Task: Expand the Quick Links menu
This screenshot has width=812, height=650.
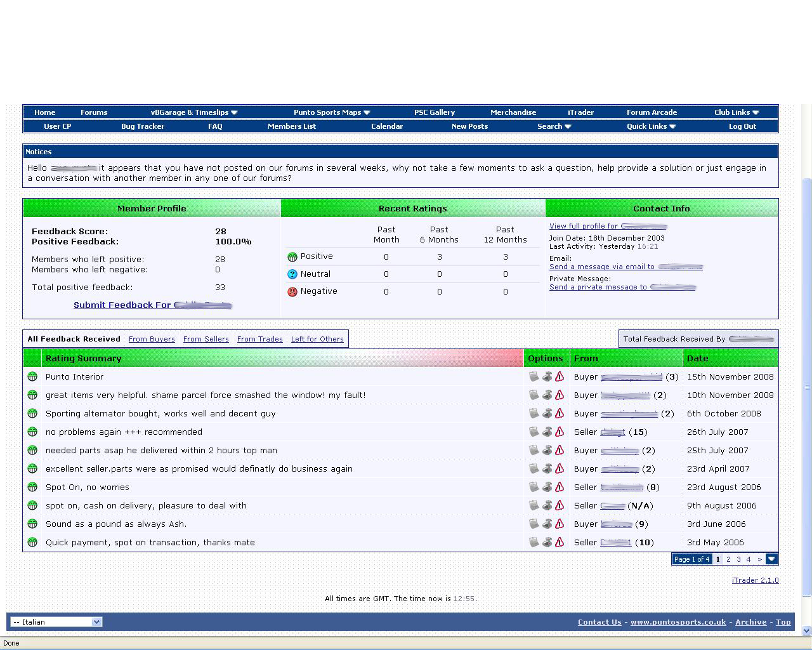Action: point(652,126)
